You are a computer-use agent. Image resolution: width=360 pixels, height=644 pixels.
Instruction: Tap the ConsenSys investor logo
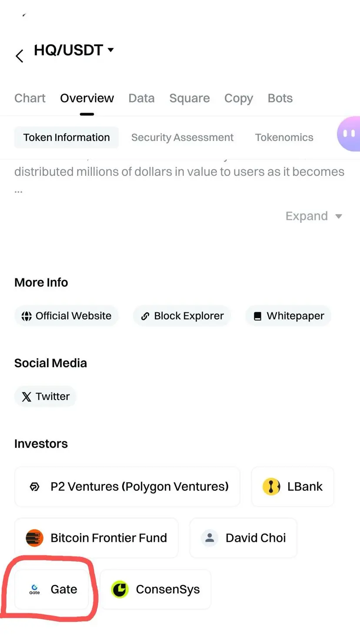[120, 589]
